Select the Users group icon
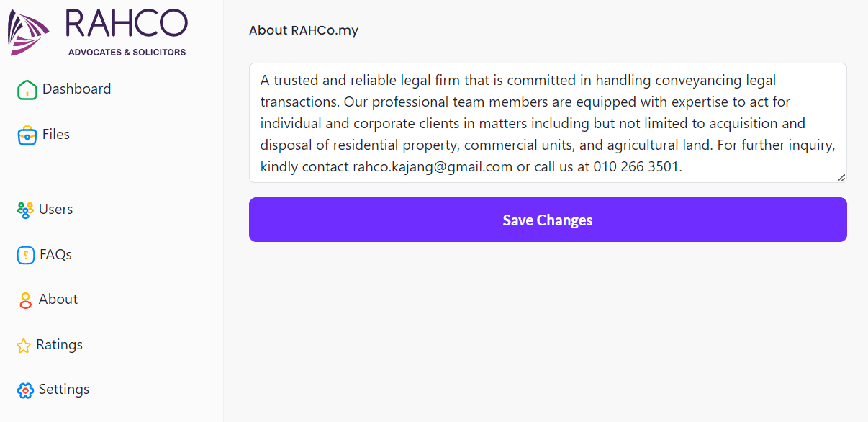The width and height of the screenshot is (868, 422). pyautogui.click(x=26, y=210)
